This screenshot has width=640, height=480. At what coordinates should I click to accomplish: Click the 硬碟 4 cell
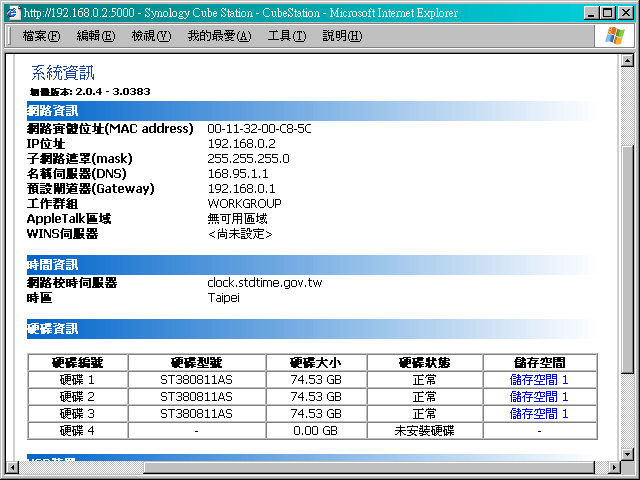click(x=78, y=431)
